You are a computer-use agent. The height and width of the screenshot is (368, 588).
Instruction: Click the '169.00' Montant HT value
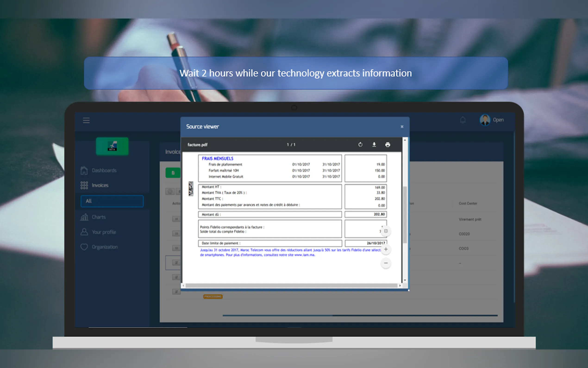380,187
